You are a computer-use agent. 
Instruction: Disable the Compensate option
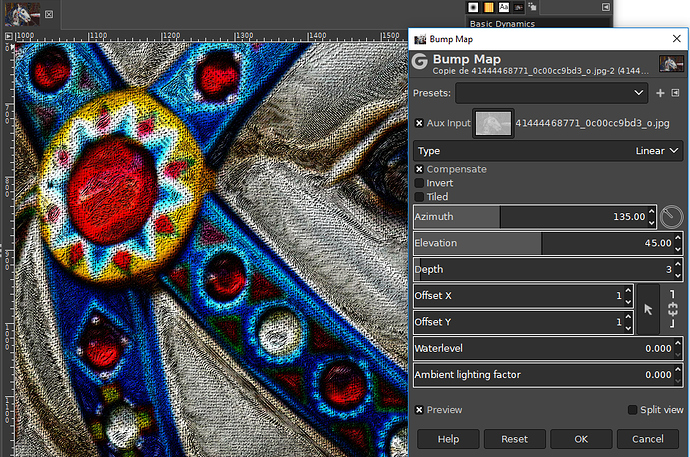(x=419, y=169)
